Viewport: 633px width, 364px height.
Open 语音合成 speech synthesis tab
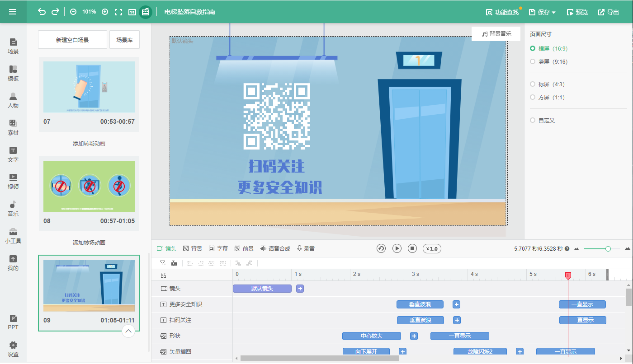pyautogui.click(x=275, y=248)
